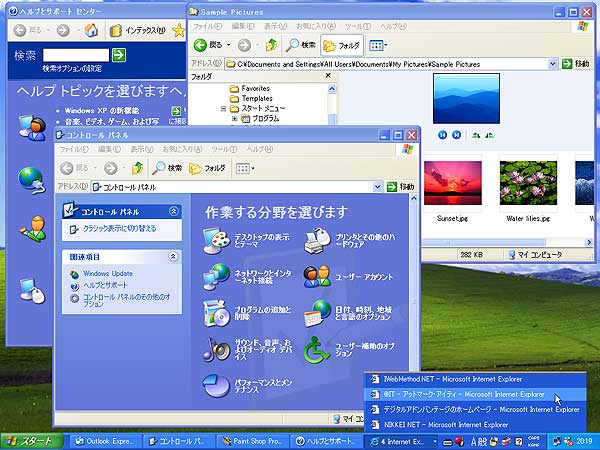Open Help menu in Control Panel window

coord(259,149)
